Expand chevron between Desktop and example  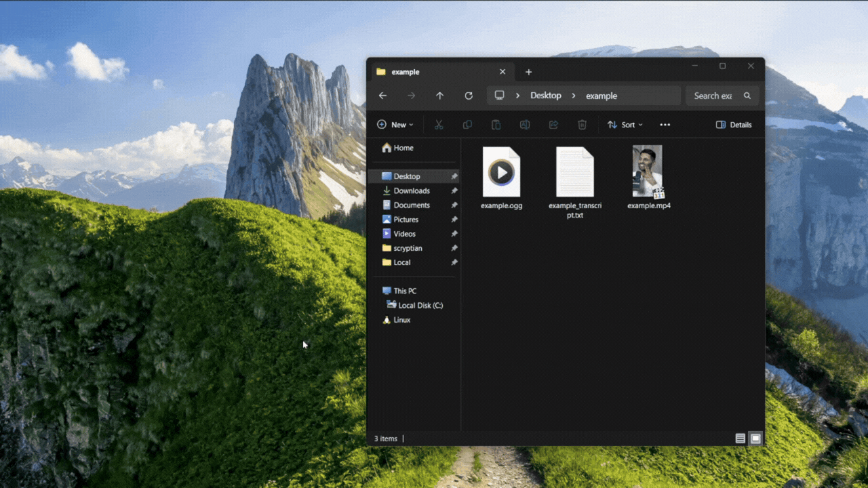point(573,96)
